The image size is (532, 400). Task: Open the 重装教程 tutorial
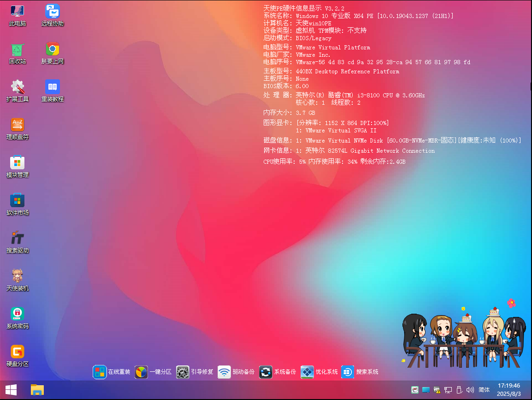(52, 87)
